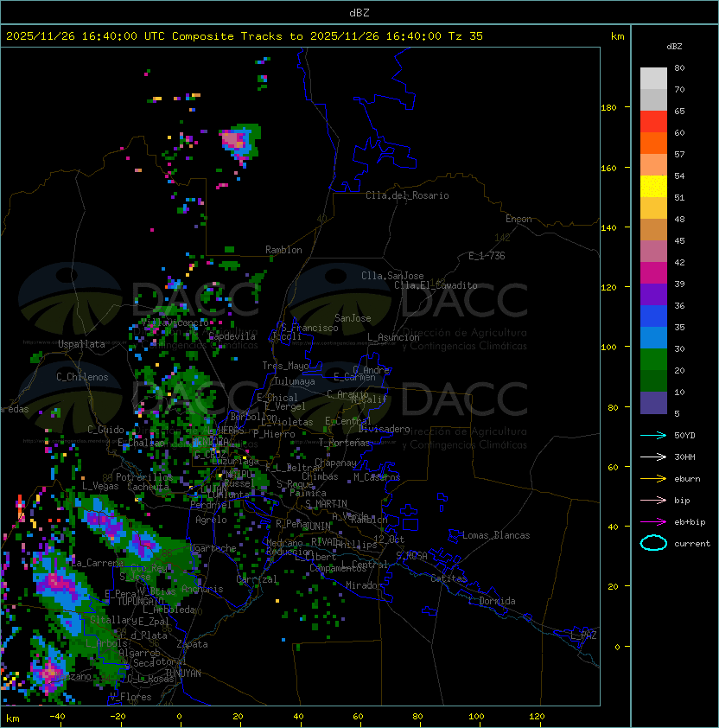Select the purple swatch between 39 and 36
The height and width of the screenshot is (728, 719).
tap(653, 294)
